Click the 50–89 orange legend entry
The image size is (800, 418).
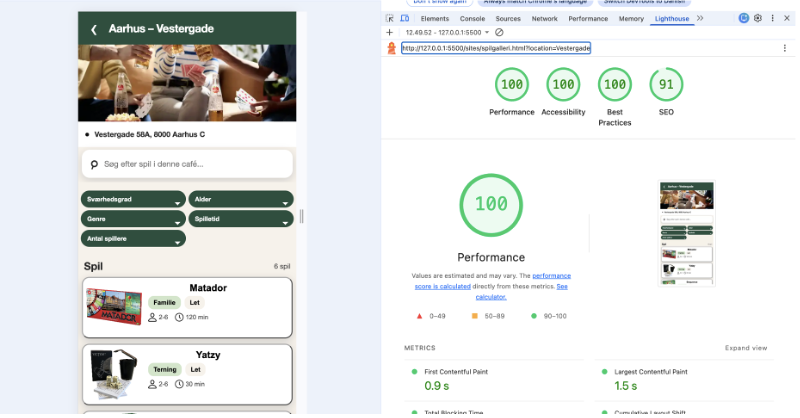(488, 316)
